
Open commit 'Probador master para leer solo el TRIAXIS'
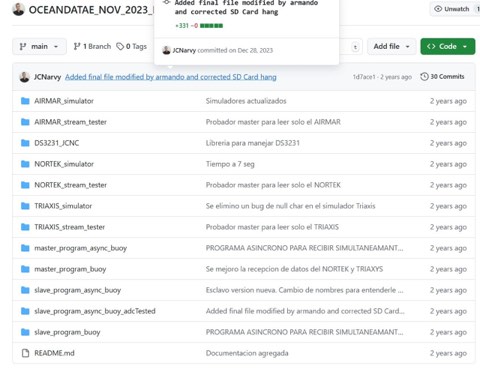(x=272, y=227)
